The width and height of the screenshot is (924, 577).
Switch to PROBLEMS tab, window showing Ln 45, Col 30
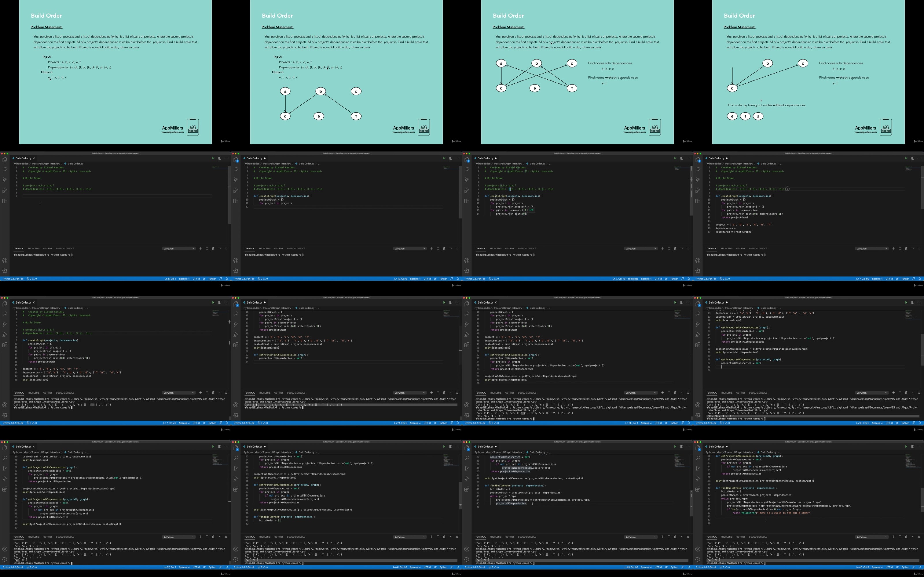495,537
